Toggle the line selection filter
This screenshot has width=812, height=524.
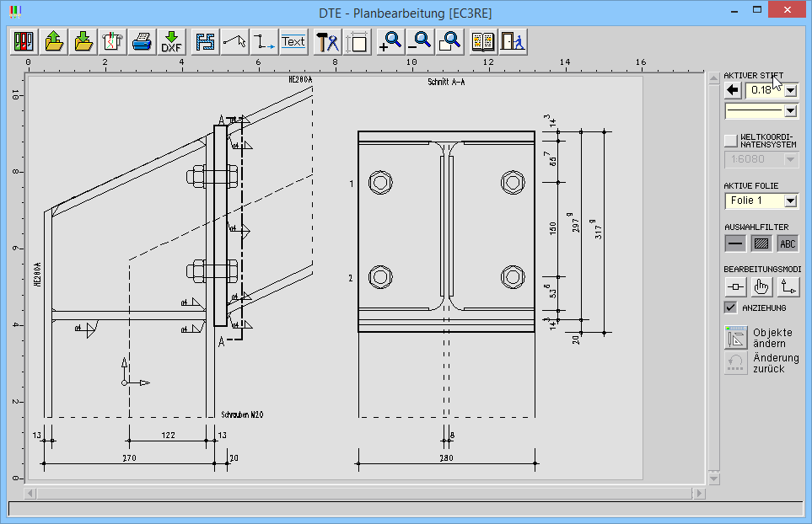[735, 243]
